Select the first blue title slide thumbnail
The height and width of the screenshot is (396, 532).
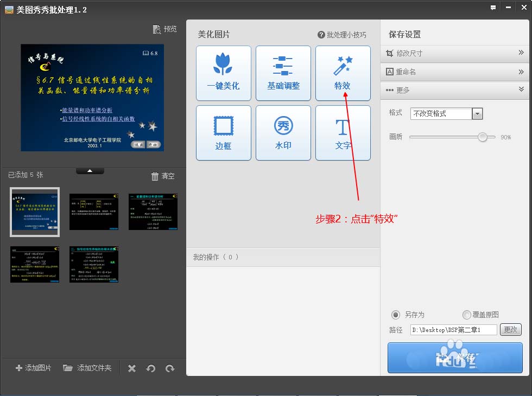coord(35,212)
